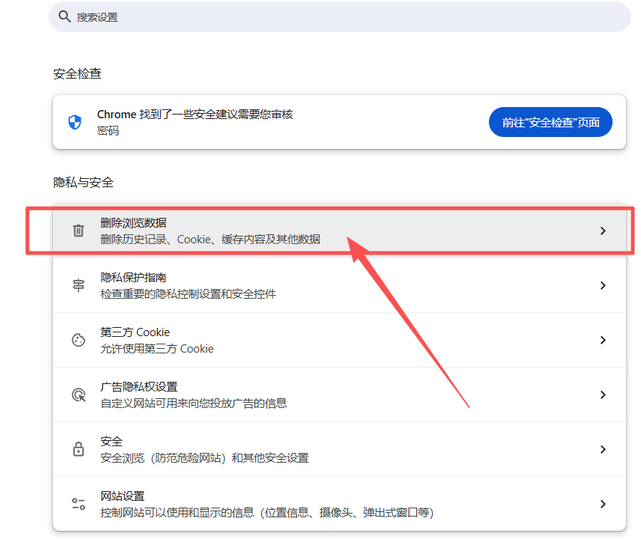
Task: Click the padlock icon for 安全
Action: [78, 449]
